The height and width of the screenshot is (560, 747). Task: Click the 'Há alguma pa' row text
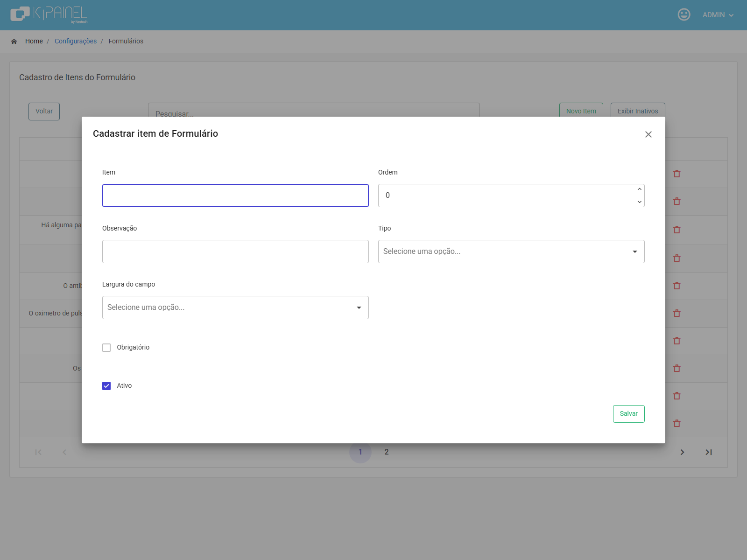coord(61,225)
